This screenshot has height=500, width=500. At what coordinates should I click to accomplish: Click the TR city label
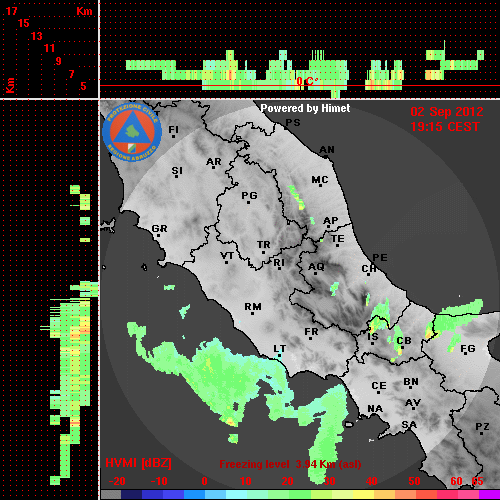tap(264, 245)
